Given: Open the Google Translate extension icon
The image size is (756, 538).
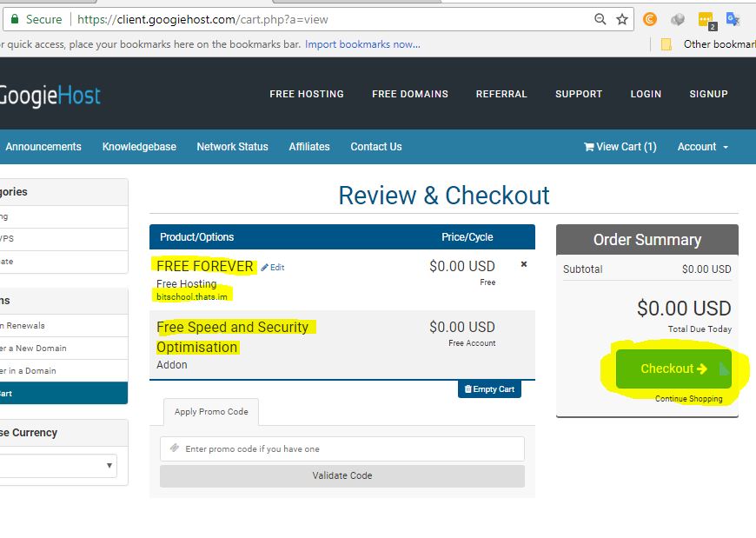Looking at the screenshot, I should pyautogui.click(x=733, y=19).
